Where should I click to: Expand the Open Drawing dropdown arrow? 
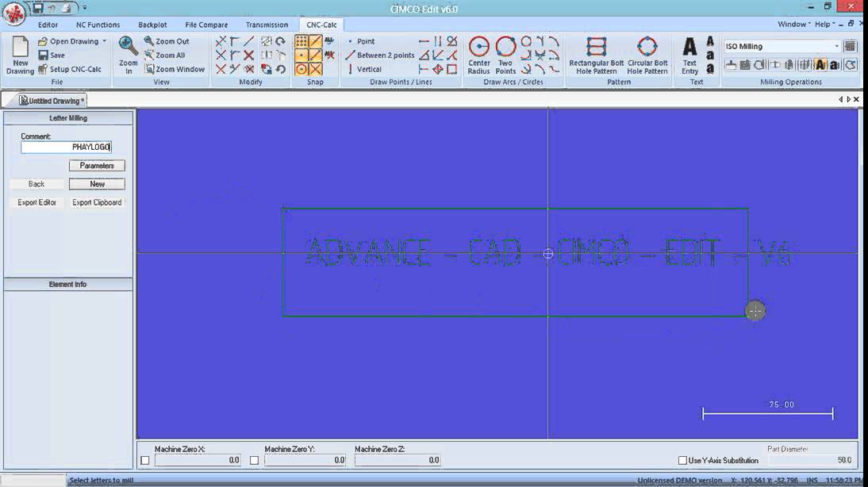point(105,41)
